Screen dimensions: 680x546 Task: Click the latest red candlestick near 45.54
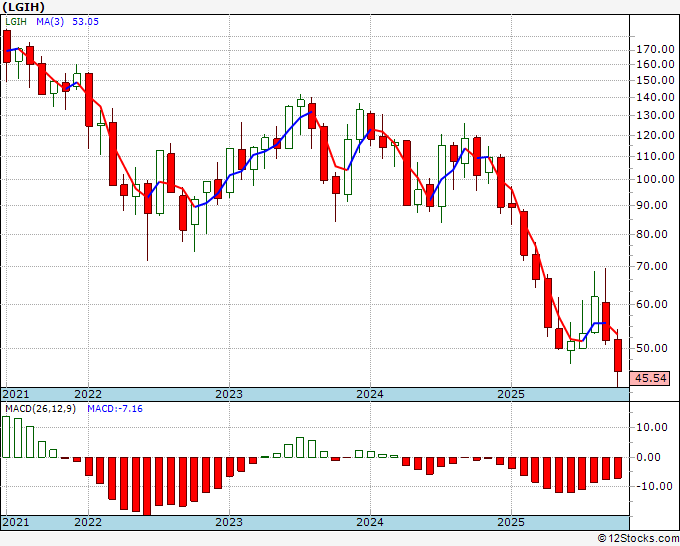click(x=618, y=355)
